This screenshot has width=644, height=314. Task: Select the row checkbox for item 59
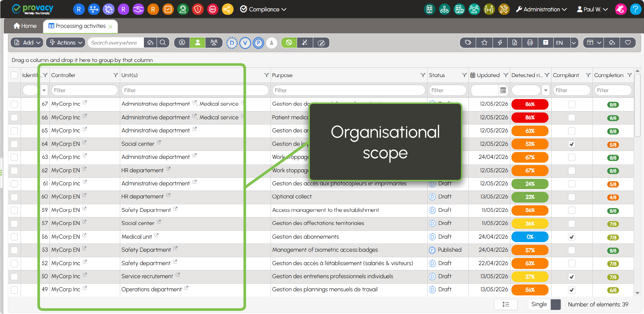(14, 210)
